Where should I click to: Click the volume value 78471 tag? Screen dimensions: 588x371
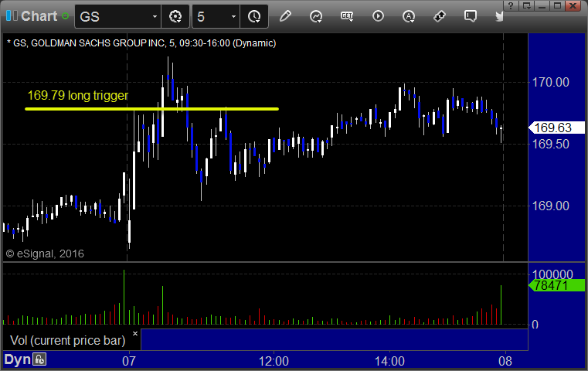(556, 285)
